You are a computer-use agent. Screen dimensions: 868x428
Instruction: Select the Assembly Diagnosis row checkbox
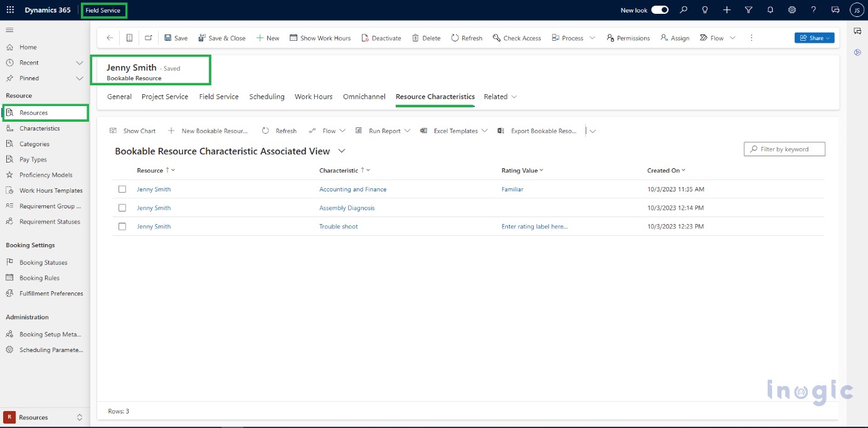122,208
